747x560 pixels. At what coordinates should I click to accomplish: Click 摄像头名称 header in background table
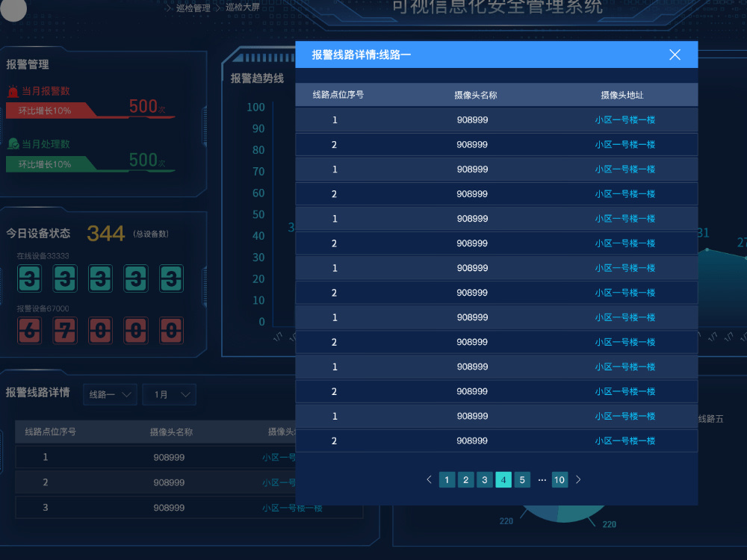(172, 432)
